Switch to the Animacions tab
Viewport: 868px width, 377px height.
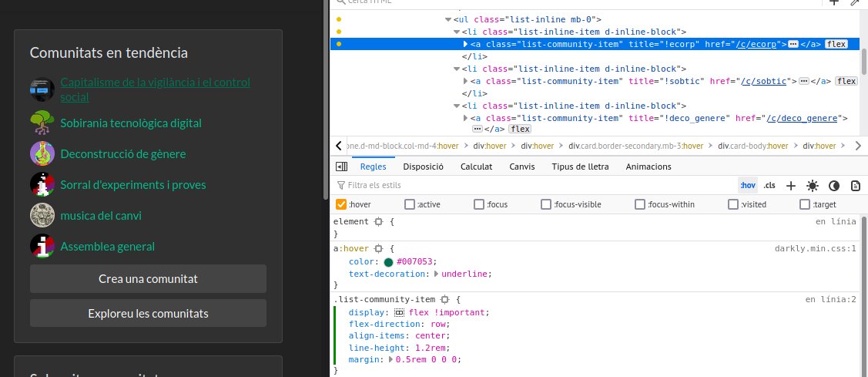point(648,167)
